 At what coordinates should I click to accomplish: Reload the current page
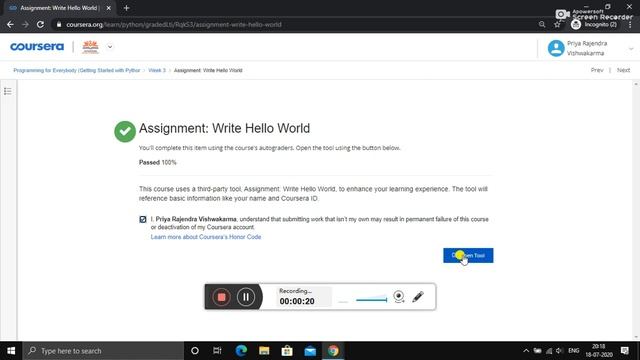40,24
